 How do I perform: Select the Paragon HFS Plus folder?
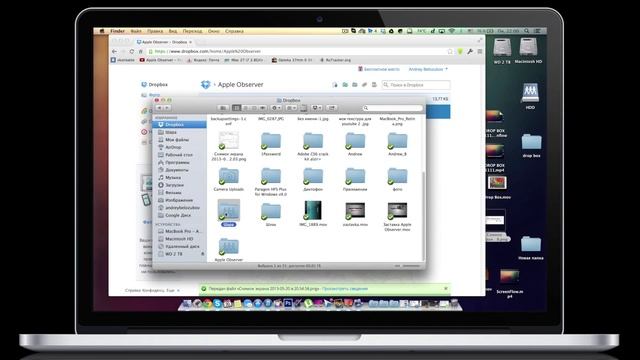click(271, 176)
